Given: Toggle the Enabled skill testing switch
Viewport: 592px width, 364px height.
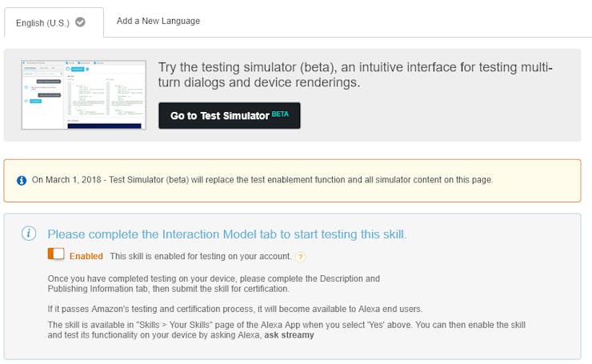Looking at the screenshot, I should [x=56, y=254].
